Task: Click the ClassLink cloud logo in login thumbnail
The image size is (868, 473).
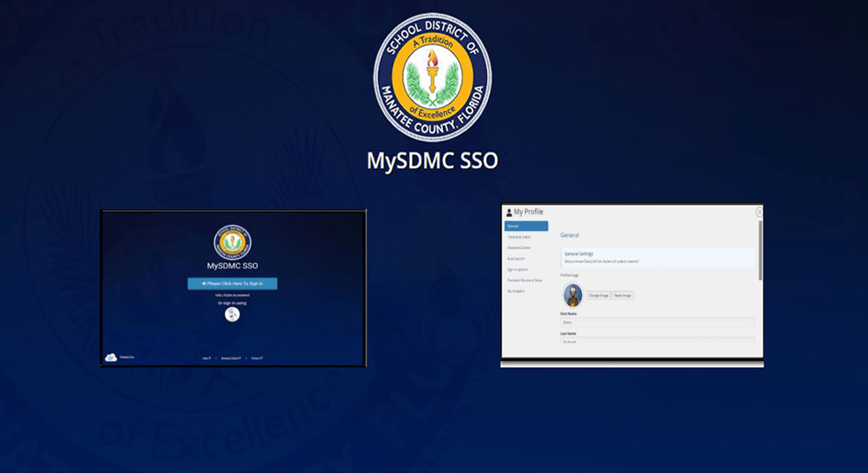Action: click(111, 357)
